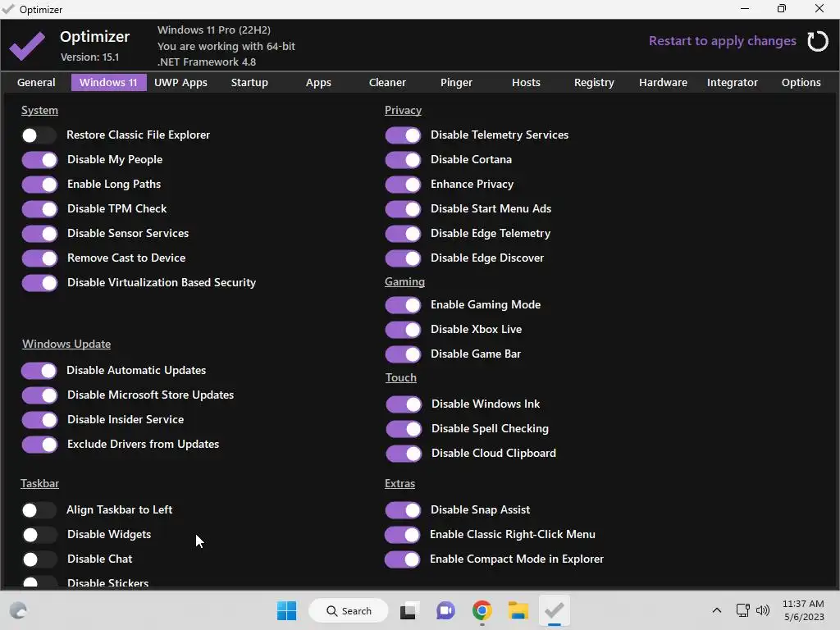
Task: Open the Apps tab
Action: pyautogui.click(x=318, y=83)
